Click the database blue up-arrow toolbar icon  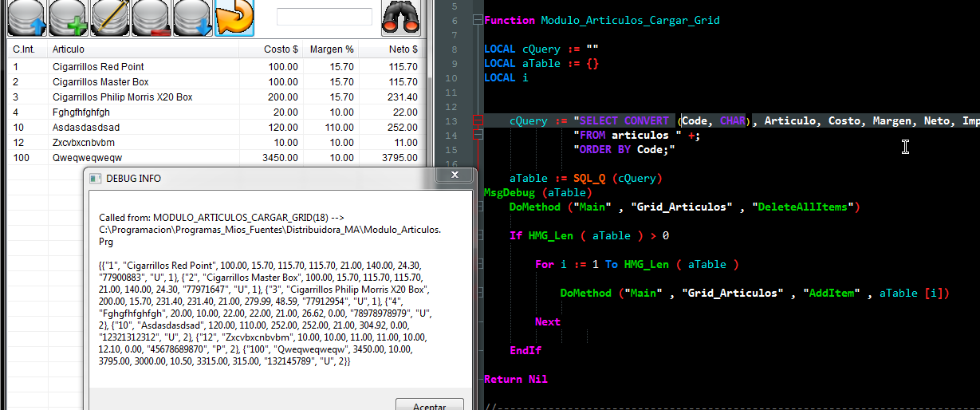tap(27, 18)
